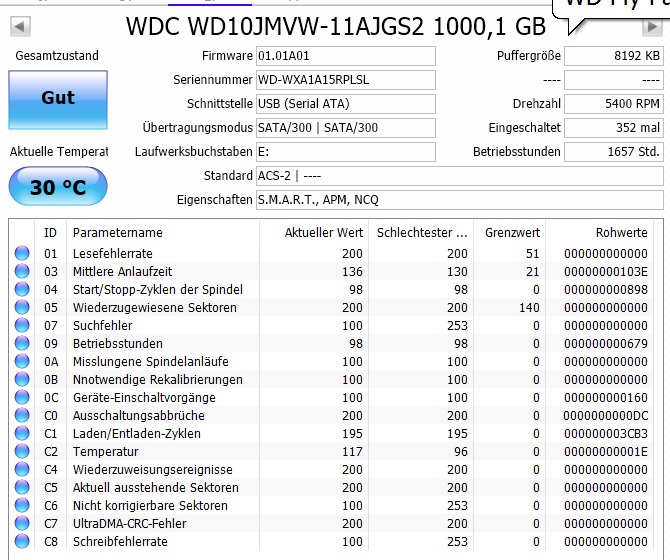Click status orb for Wiederzugewiesene Sektoren

click(22, 307)
